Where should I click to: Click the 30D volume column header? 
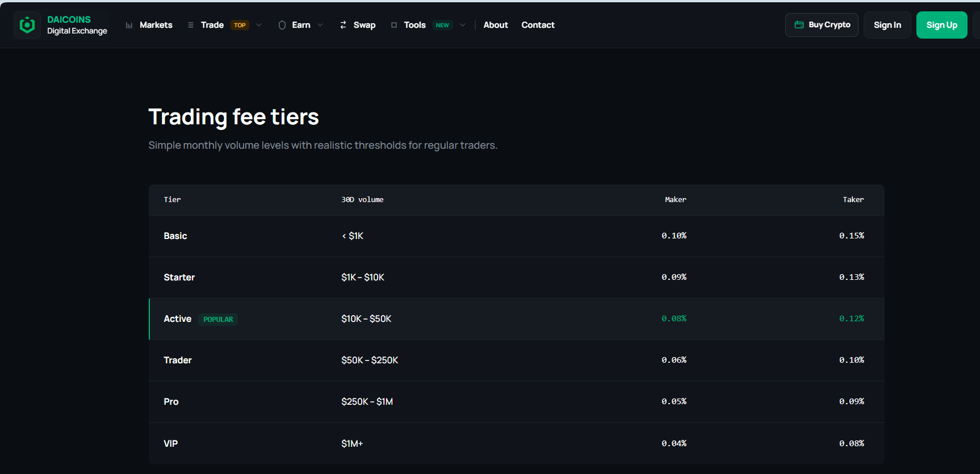click(x=362, y=200)
